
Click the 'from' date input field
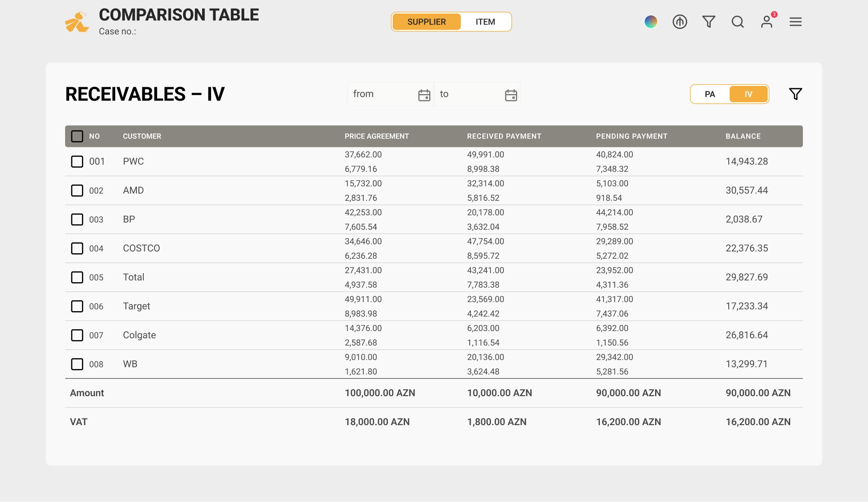[391, 94]
